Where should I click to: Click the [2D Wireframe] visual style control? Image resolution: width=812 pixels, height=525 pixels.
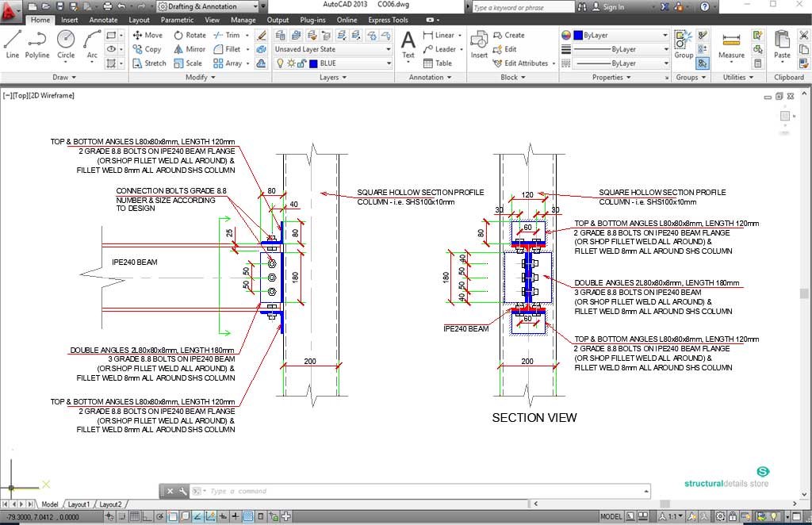coord(52,95)
